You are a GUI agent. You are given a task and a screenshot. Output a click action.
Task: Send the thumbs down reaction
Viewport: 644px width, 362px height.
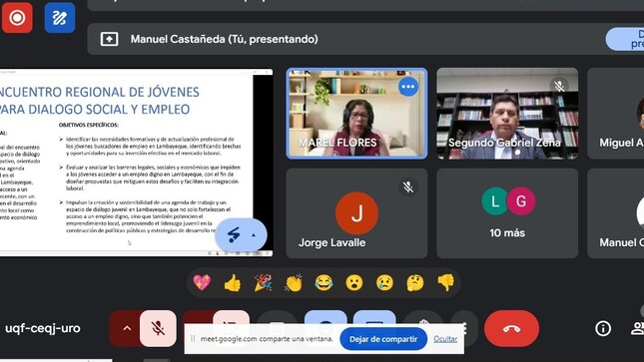[x=445, y=283]
